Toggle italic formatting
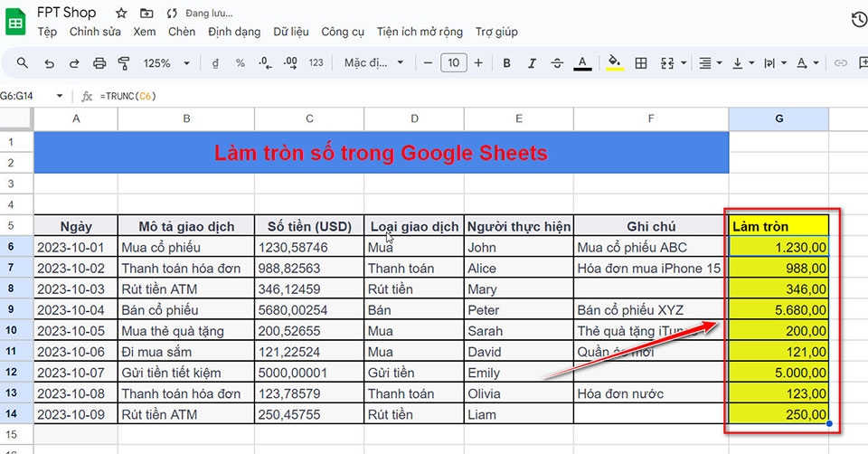The image size is (868, 454). click(532, 63)
